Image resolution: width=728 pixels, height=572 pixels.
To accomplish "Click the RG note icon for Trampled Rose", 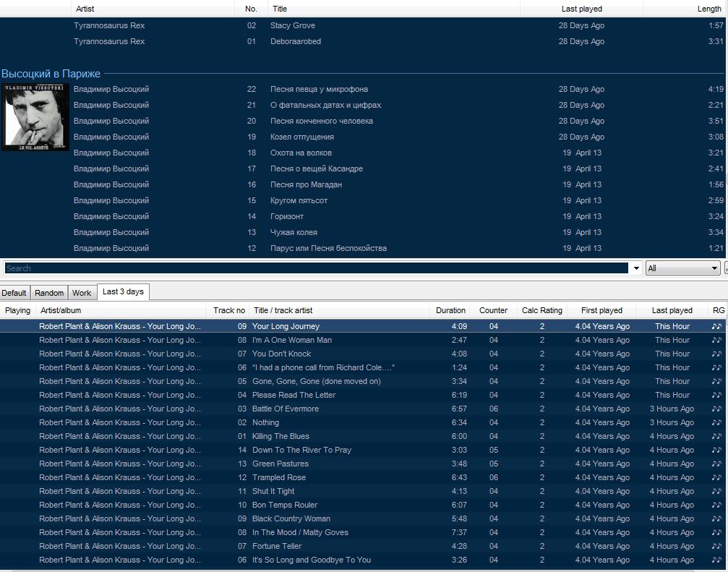I will point(716,477).
